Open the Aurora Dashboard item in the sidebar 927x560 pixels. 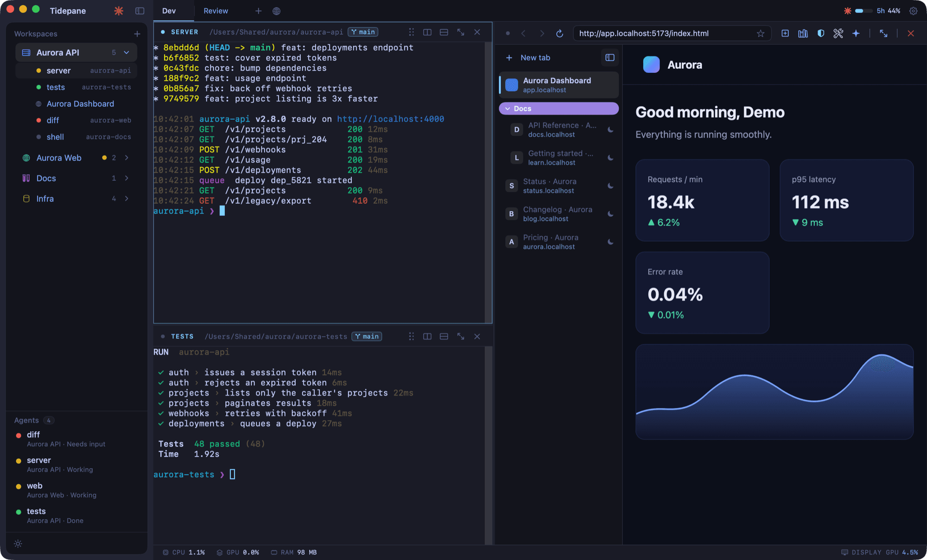coord(76,104)
